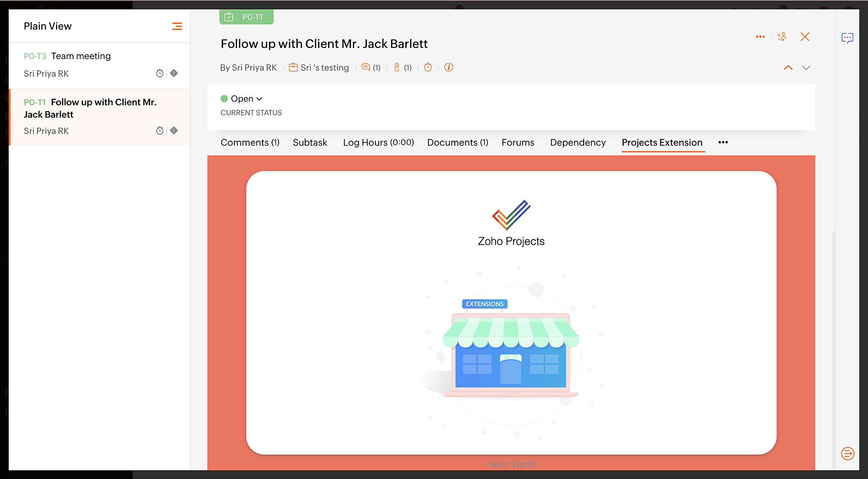Click the orange circular icon at bottom right

847,453
